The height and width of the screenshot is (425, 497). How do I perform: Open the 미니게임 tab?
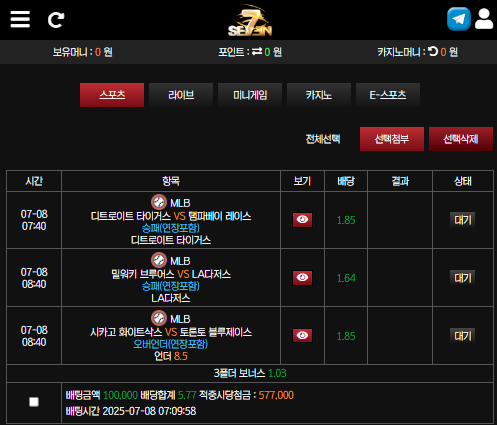point(250,95)
